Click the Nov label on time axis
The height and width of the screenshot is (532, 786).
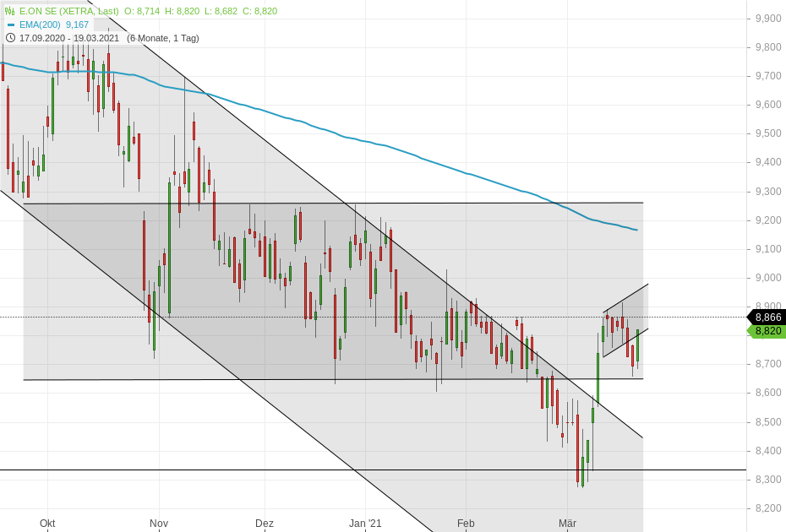tap(159, 524)
